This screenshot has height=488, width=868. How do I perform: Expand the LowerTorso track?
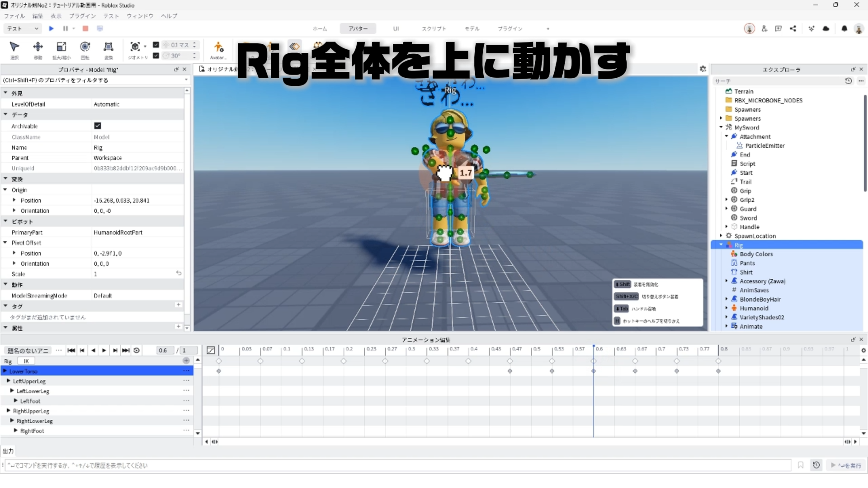(x=5, y=371)
